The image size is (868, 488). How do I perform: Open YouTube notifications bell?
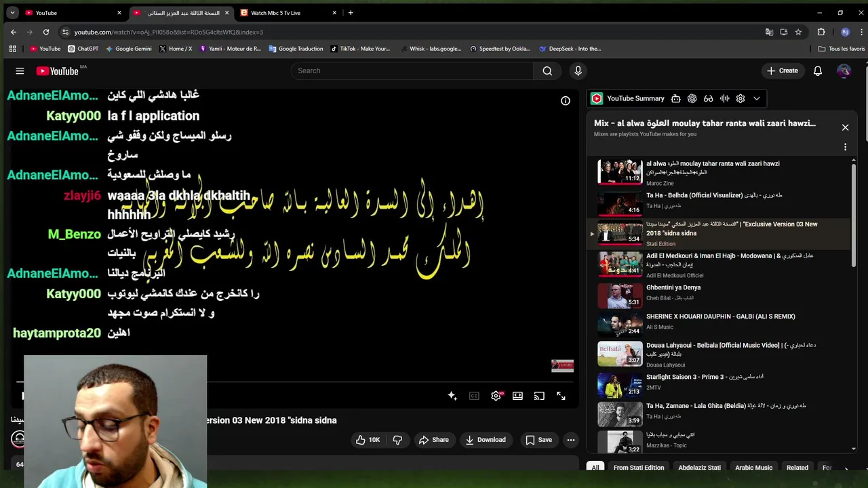[818, 70]
